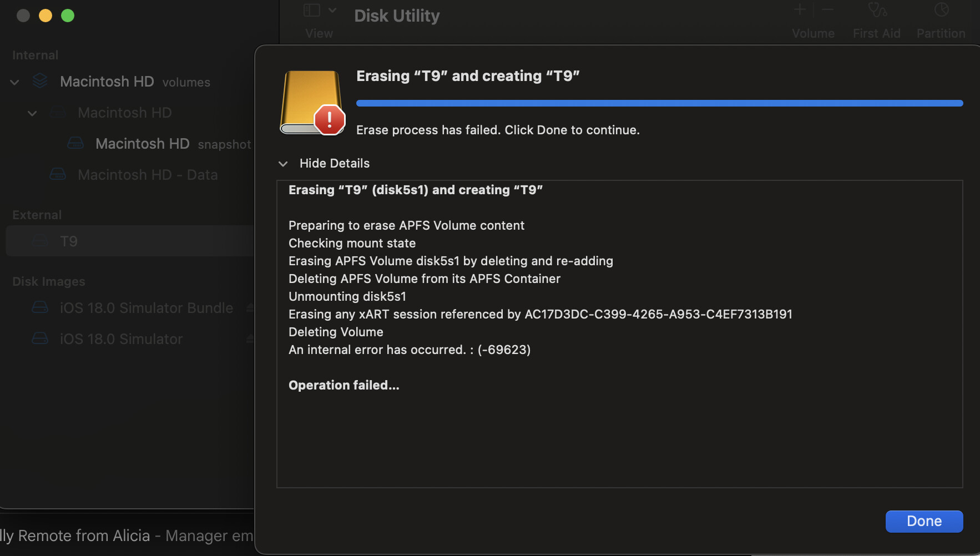Click the iOS 18.0 Simulator disk icon

pos(40,338)
